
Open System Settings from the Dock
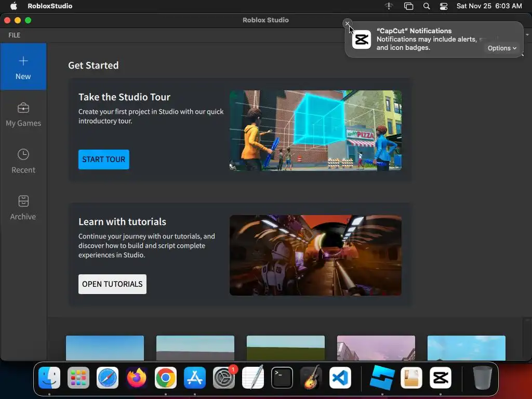tap(224, 378)
